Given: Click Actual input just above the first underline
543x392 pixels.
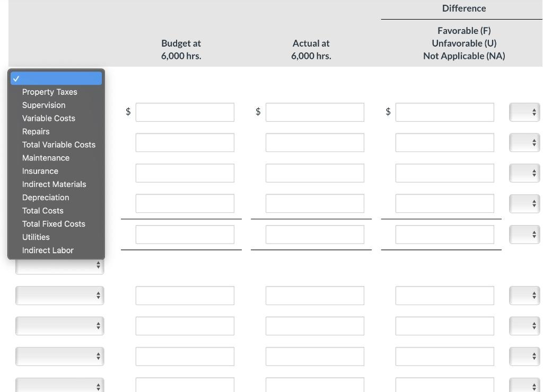Looking at the screenshot, I should click(x=315, y=203).
